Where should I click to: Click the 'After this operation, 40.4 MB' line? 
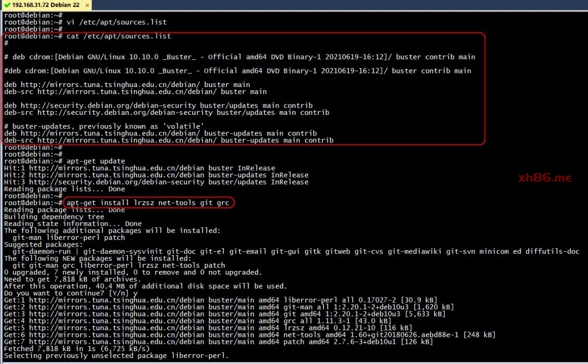(x=145, y=286)
